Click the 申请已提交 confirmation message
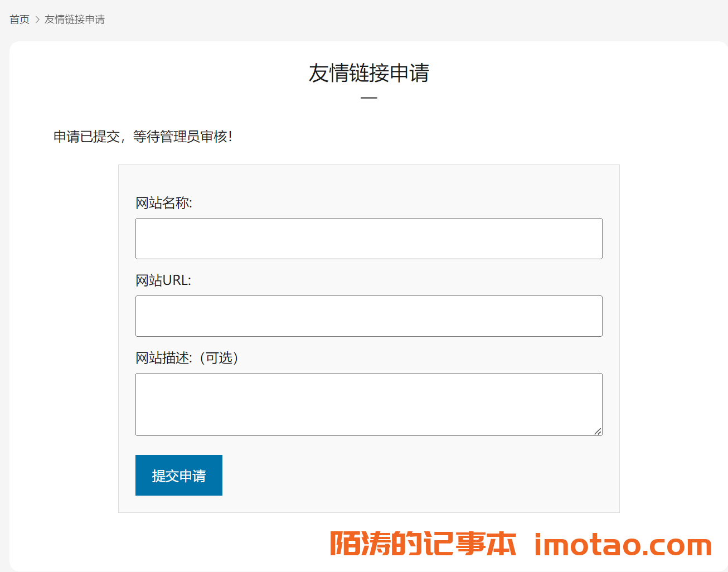Image resolution: width=728 pixels, height=572 pixels. tap(142, 137)
